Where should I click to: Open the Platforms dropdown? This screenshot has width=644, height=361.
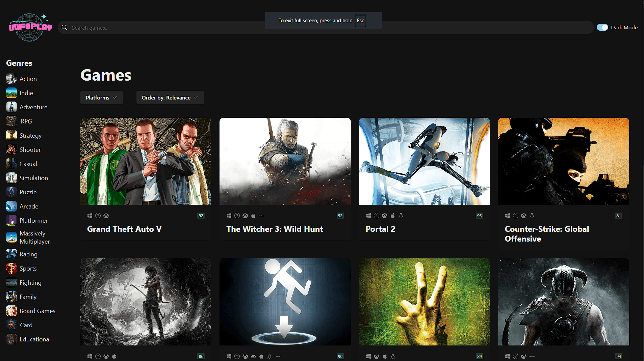(x=101, y=98)
